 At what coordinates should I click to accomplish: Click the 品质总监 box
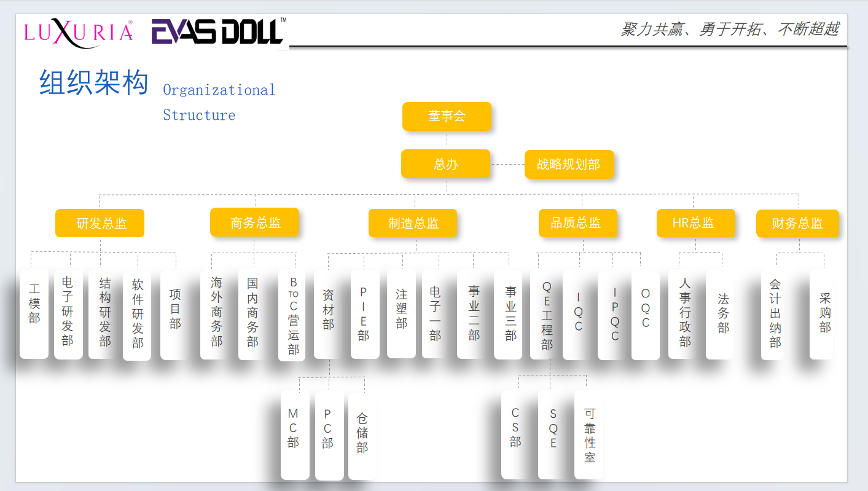tap(577, 222)
